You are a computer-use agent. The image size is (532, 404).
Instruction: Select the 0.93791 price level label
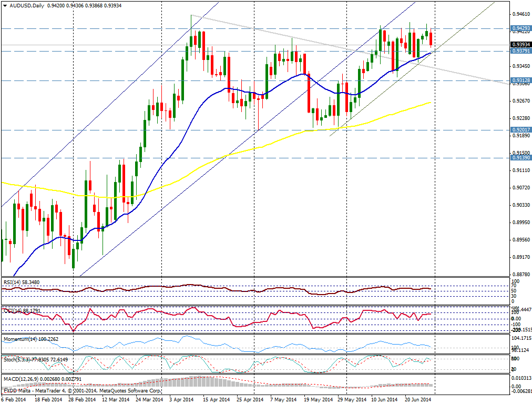pyautogui.click(x=520, y=51)
